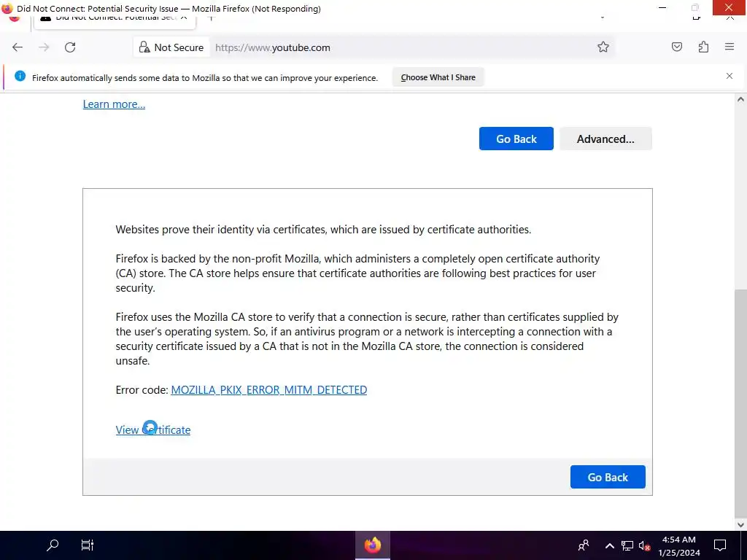The image size is (747, 560).
Task: Click the Not Secure lock icon
Action: (x=144, y=47)
